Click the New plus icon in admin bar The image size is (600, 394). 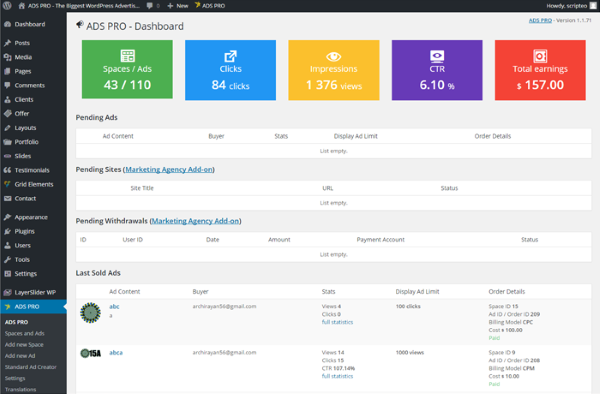(x=170, y=6)
